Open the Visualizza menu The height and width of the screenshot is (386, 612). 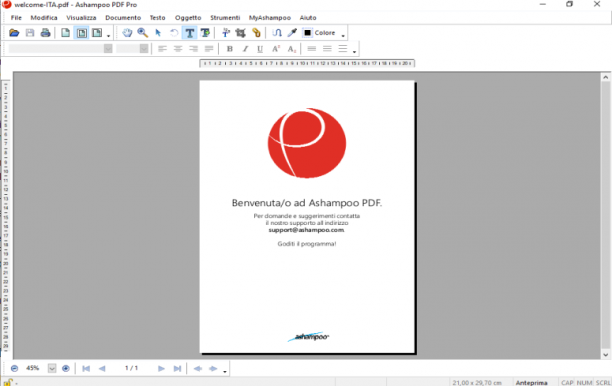pos(81,18)
